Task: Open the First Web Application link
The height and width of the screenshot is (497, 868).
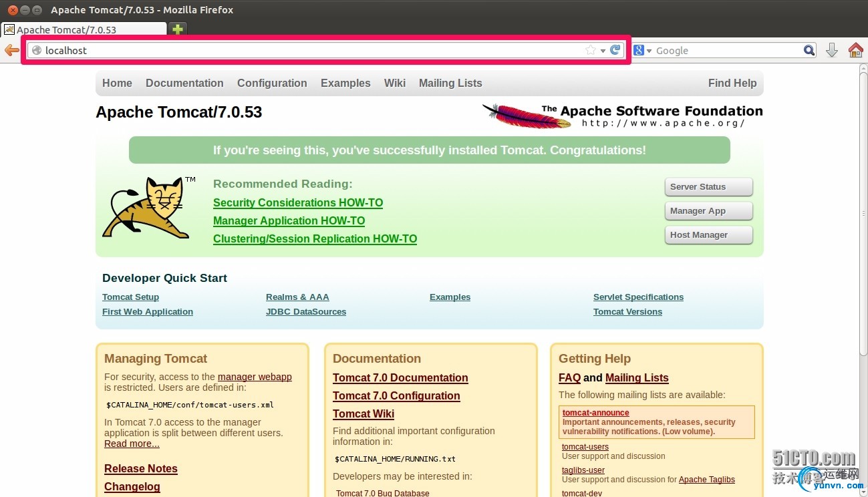Action: [x=148, y=312]
